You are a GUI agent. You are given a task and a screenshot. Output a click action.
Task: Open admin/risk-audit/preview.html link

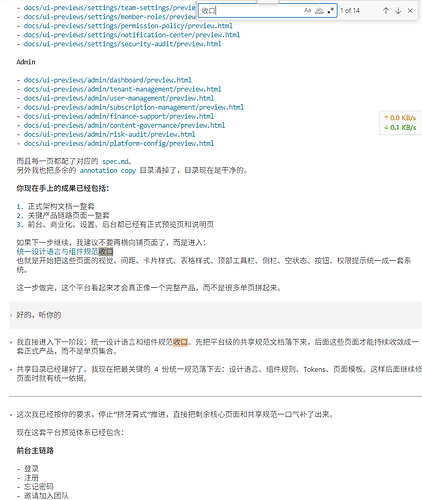109,134
